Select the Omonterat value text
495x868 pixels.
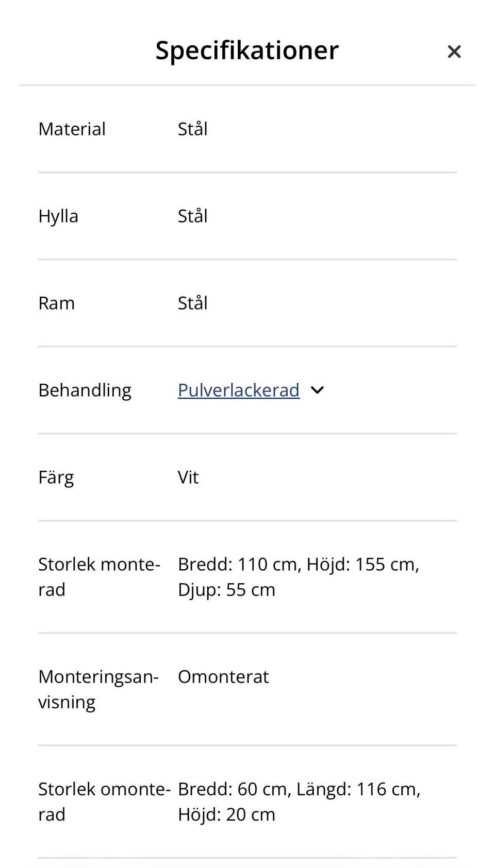(223, 677)
